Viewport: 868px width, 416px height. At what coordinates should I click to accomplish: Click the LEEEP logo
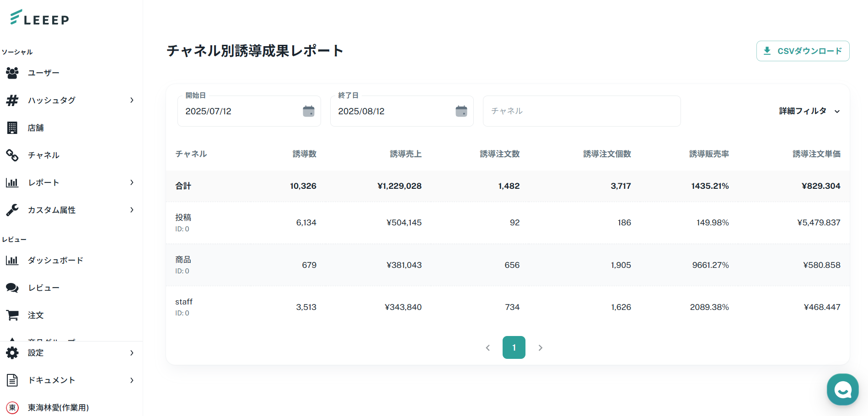[x=40, y=18]
